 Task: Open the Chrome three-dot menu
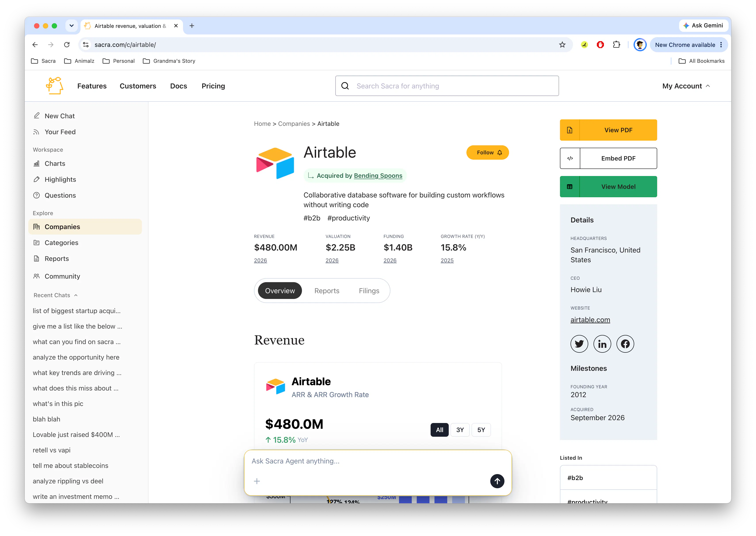pyautogui.click(x=721, y=45)
